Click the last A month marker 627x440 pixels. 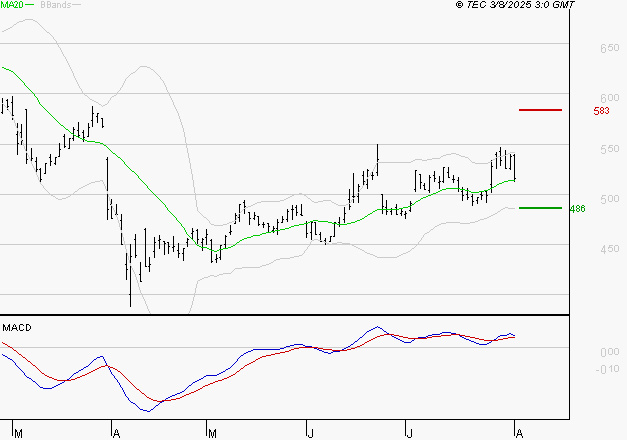point(516,432)
